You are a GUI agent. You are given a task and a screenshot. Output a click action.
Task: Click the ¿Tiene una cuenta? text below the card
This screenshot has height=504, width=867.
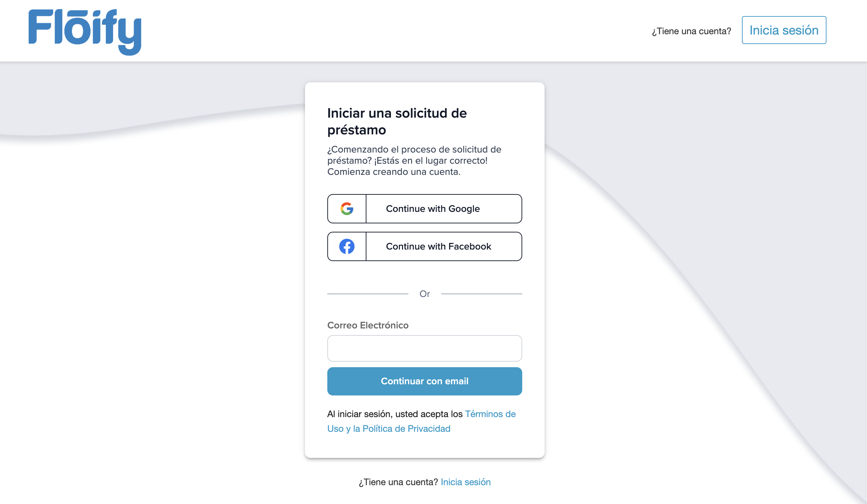[398, 482]
